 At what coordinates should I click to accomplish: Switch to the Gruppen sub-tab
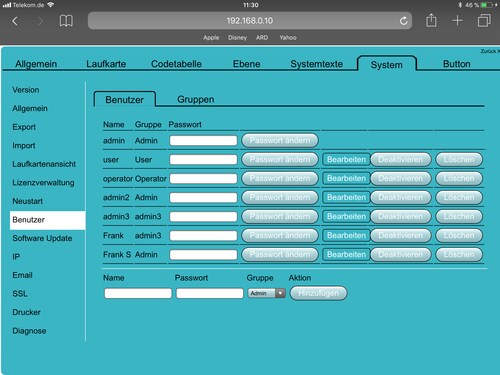[x=196, y=99]
